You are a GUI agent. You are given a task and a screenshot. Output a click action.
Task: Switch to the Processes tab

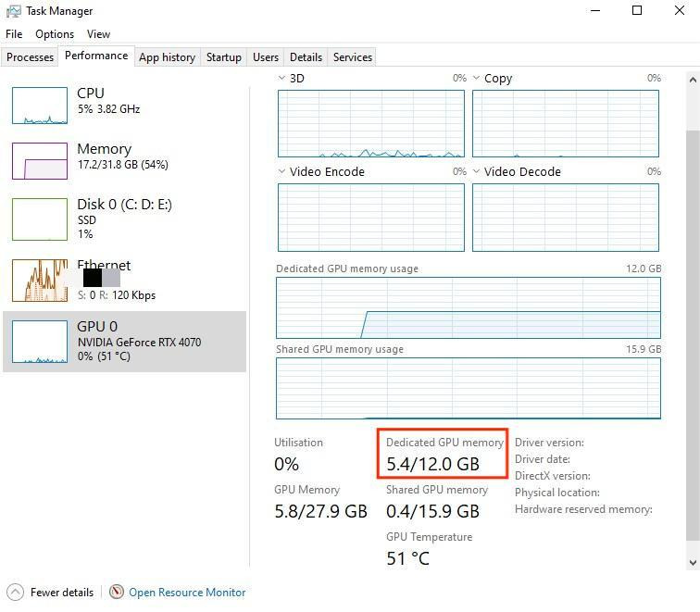(x=30, y=57)
